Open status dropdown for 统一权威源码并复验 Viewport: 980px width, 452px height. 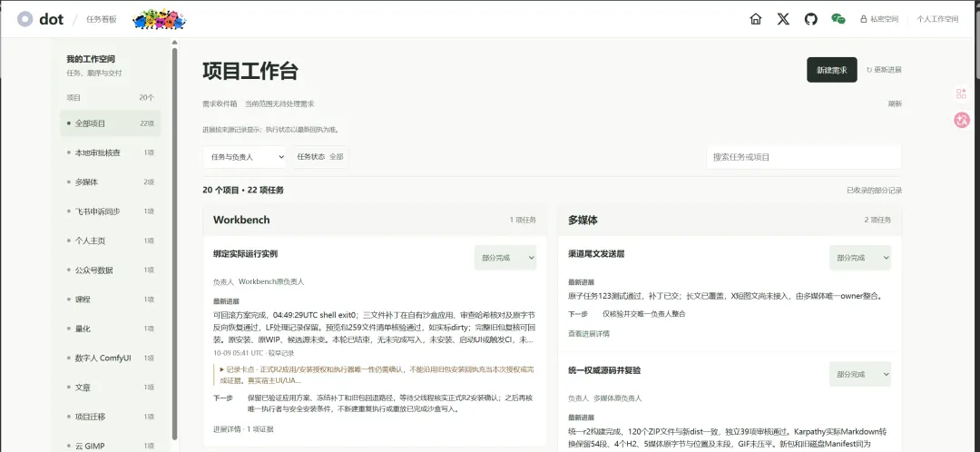(860, 375)
